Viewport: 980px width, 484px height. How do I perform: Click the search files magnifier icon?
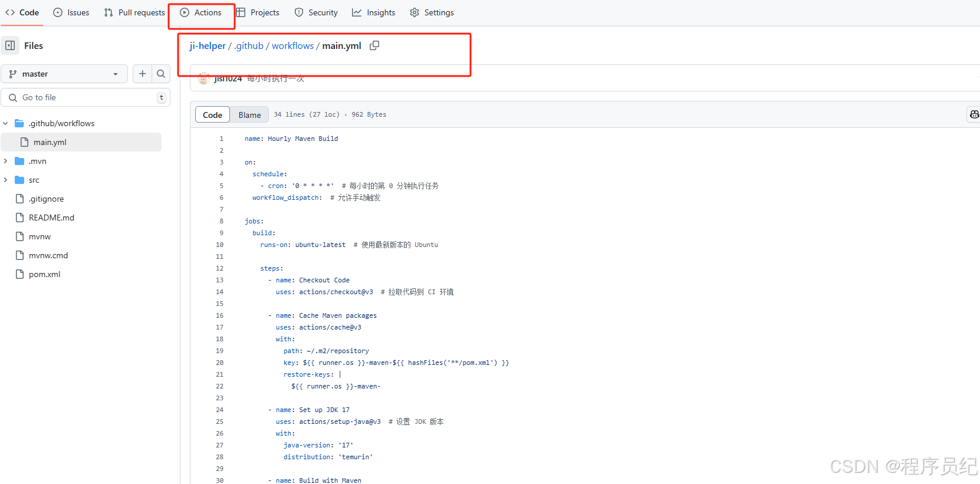click(x=161, y=74)
